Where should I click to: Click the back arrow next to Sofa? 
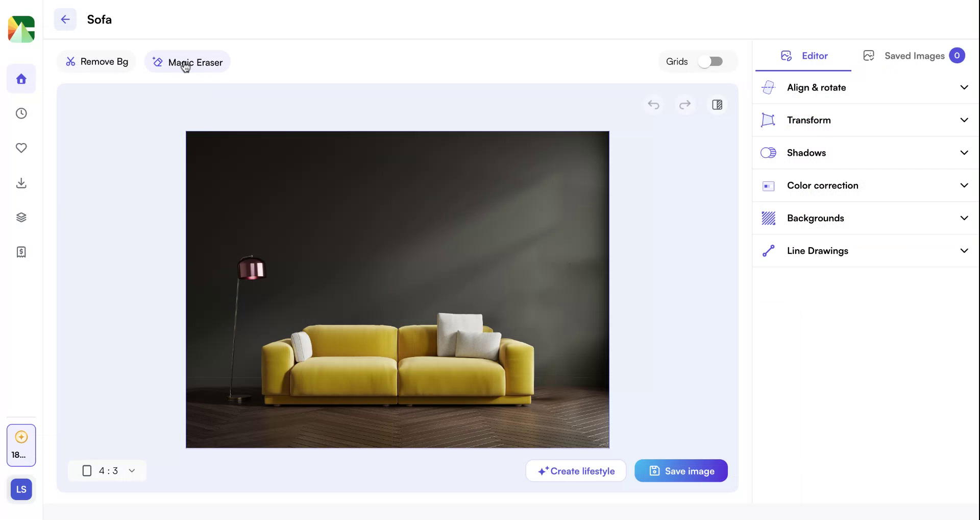(x=65, y=19)
